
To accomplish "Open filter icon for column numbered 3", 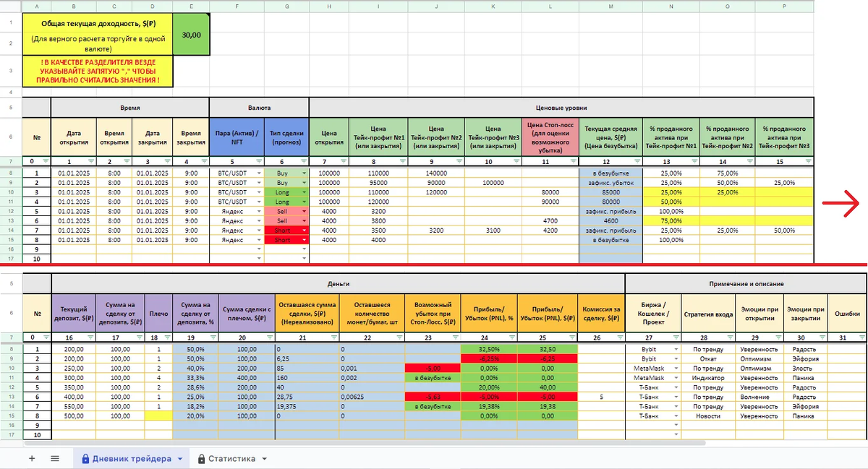I will click(166, 161).
